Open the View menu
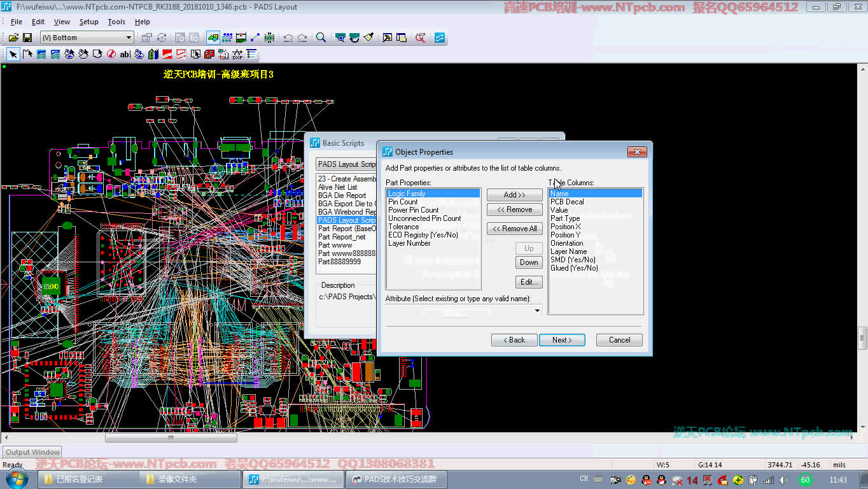The height and width of the screenshot is (489, 868). pyautogui.click(x=62, y=22)
